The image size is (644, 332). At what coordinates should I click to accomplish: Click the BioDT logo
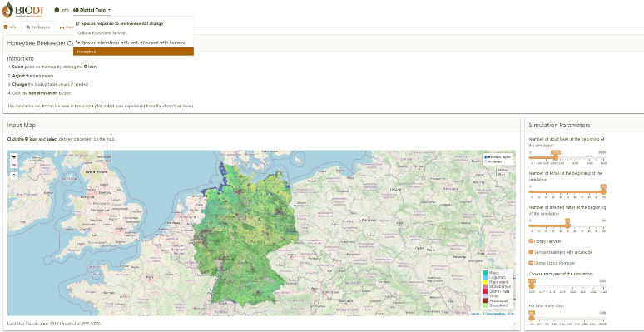point(22,10)
